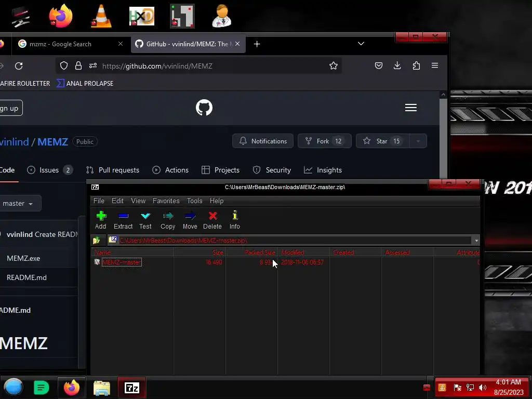Expand the 7-Zip address path dropdown
Viewport: 532px width, 399px height.
pyautogui.click(x=476, y=241)
